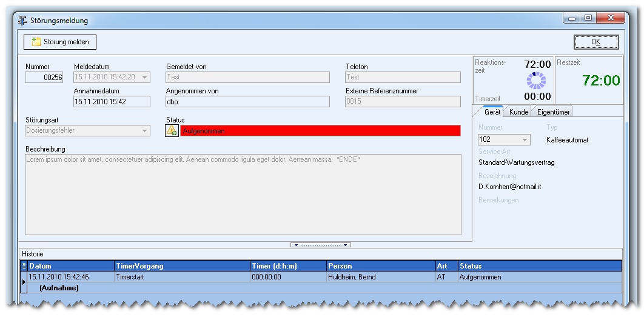The width and height of the screenshot is (644, 317).
Task: Click the Störung melden button
Action: click(60, 42)
